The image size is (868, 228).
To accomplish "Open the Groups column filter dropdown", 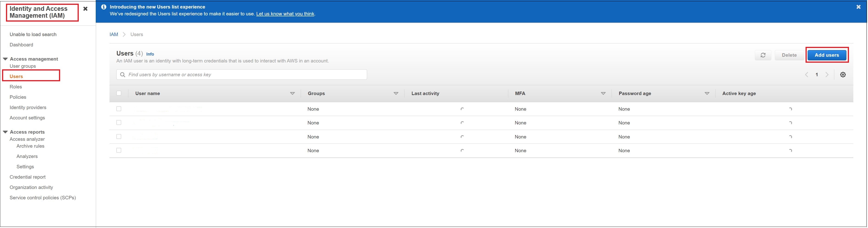I will coord(396,93).
